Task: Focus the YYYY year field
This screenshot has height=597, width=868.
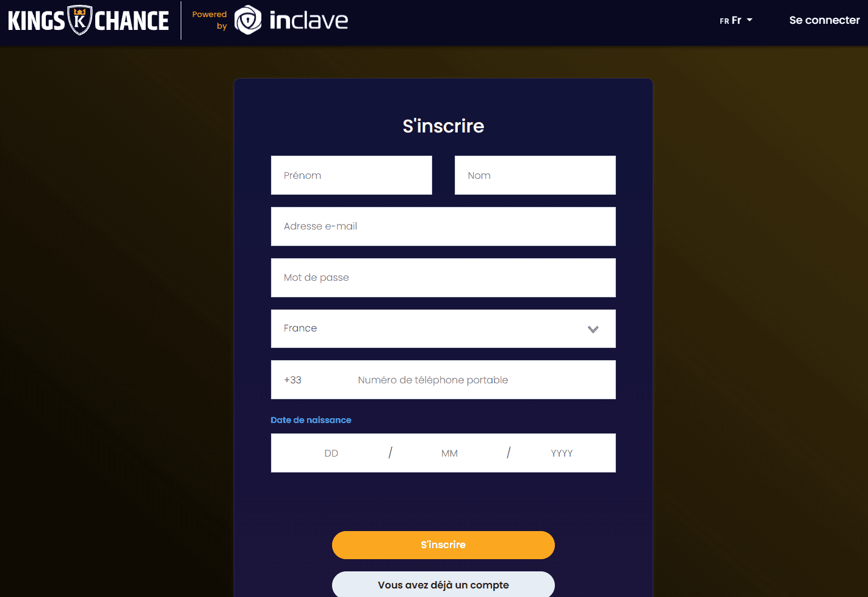Action: (x=562, y=453)
